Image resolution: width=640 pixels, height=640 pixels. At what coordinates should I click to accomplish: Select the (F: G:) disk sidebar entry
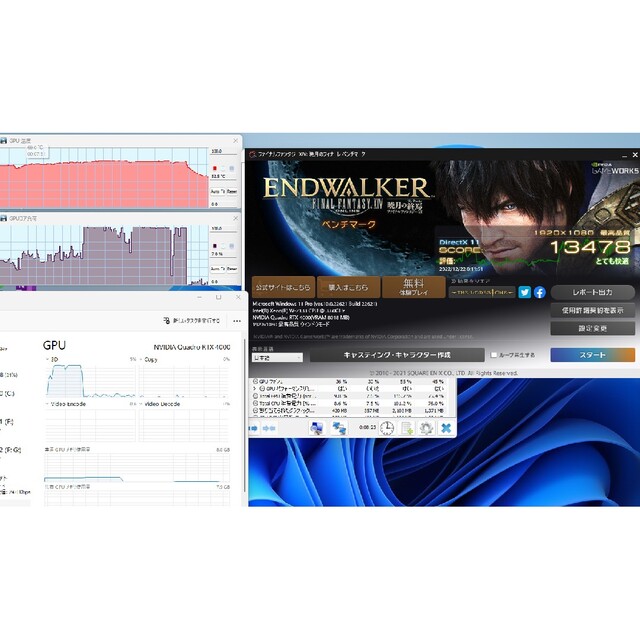(10, 450)
